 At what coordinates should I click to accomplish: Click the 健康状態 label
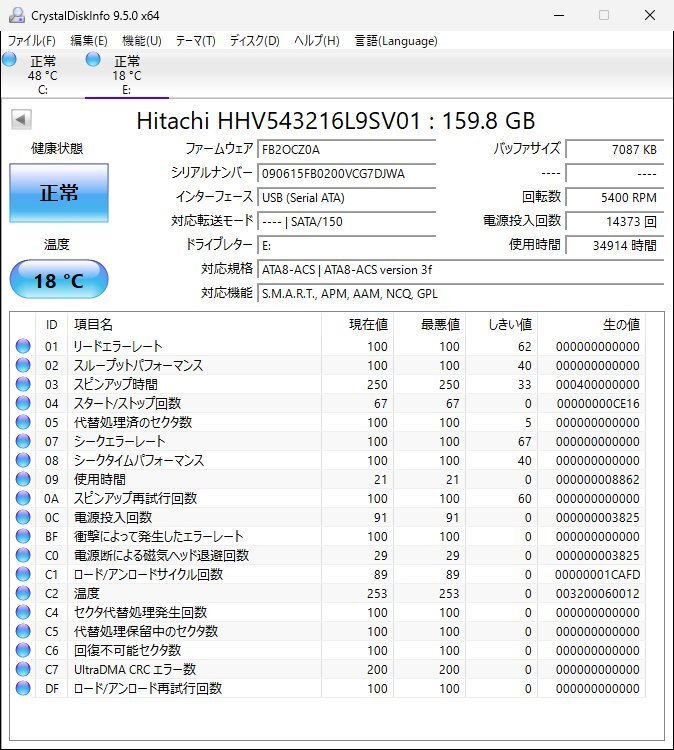click(x=57, y=148)
